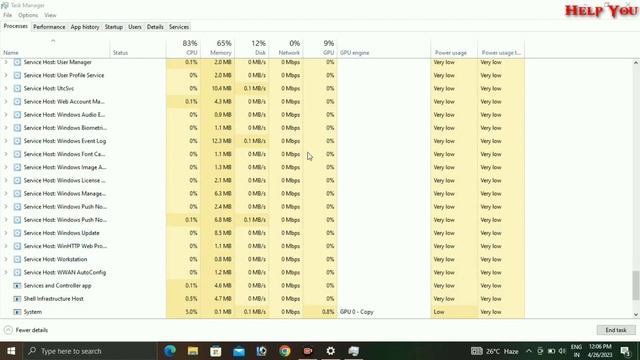Screen dimensions: 640x360
Task: Select the GPU 0 - Copy cell
Action: point(357,312)
